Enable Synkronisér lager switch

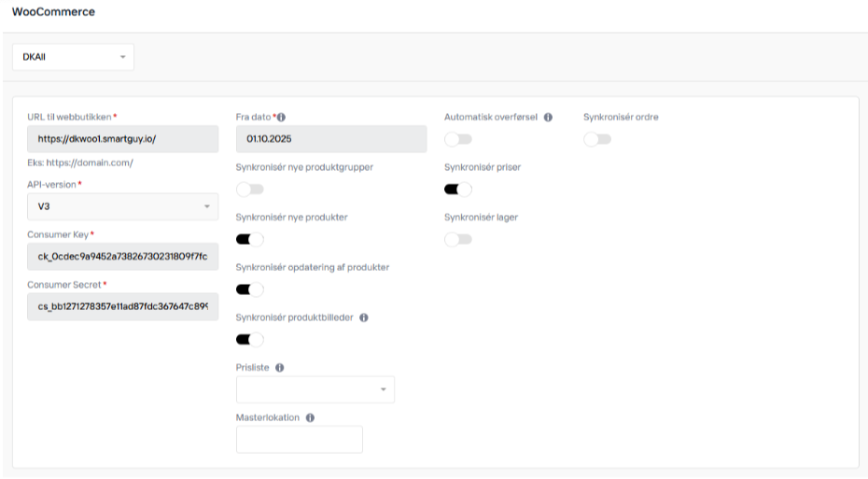457,240
